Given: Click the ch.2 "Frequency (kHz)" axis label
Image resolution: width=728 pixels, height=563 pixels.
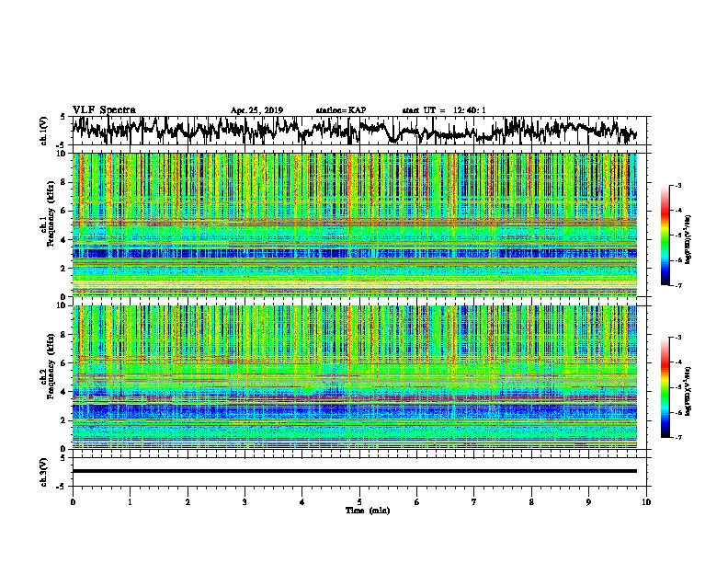Looking at the screenshot, I should [x=51, y=366].
